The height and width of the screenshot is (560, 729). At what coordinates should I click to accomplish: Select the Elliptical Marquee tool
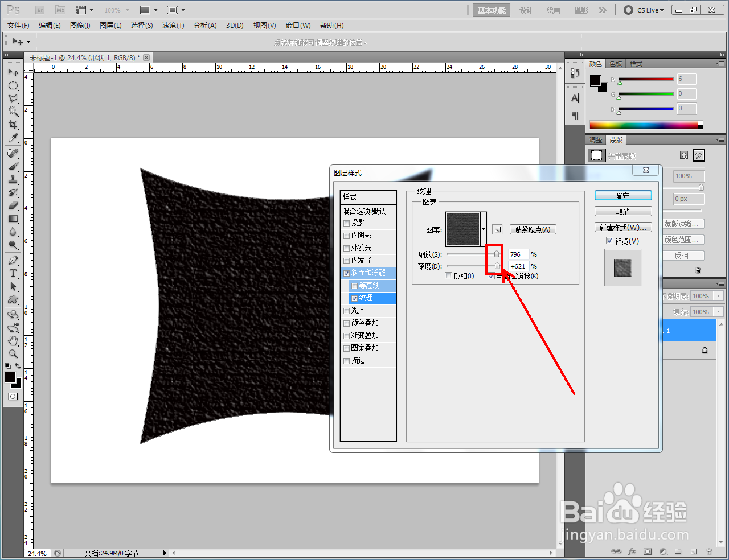[13, 85]
